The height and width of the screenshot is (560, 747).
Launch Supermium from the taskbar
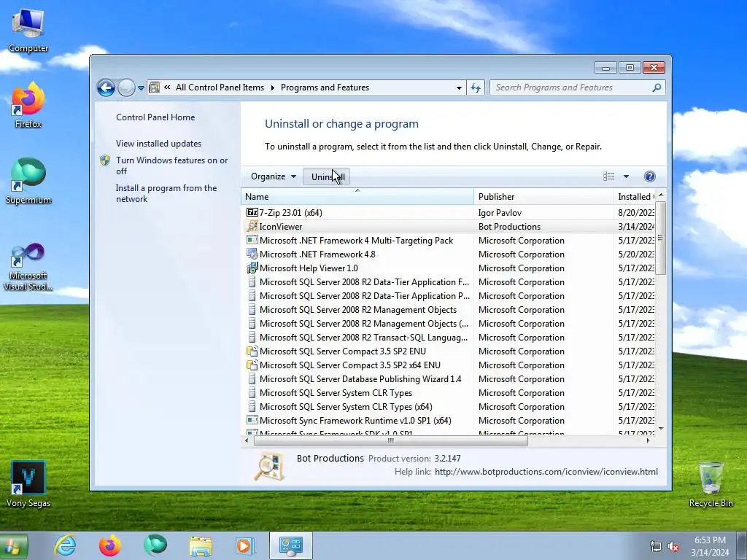point(155,545)
